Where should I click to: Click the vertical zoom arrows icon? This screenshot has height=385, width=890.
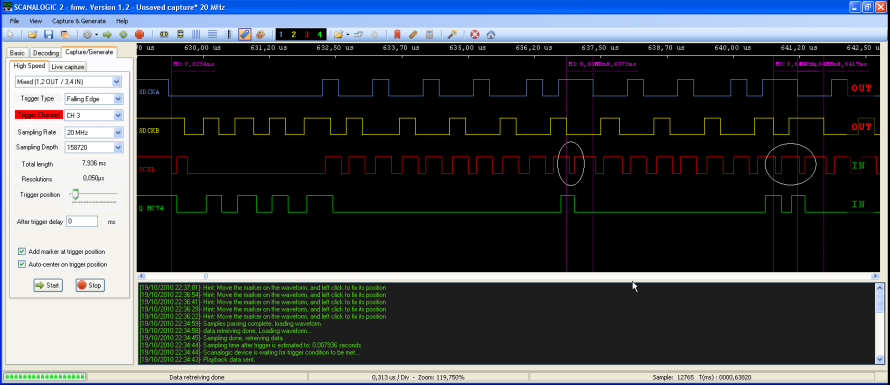181,35
